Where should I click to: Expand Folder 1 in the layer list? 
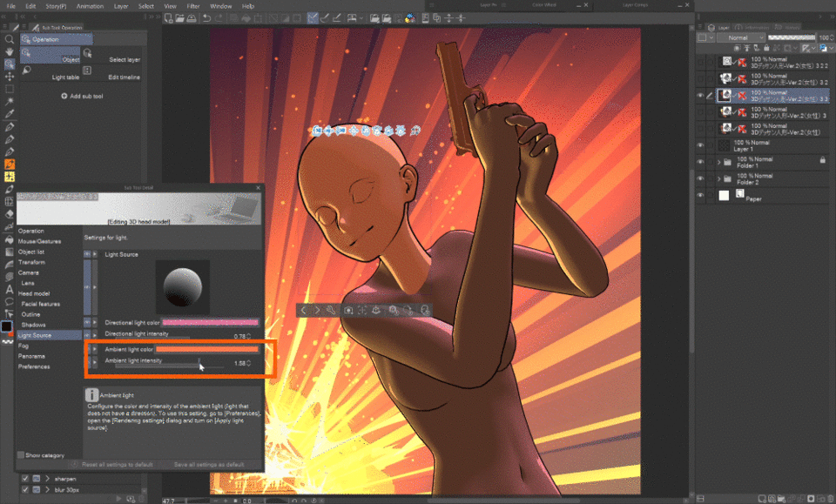click(719, 162)
